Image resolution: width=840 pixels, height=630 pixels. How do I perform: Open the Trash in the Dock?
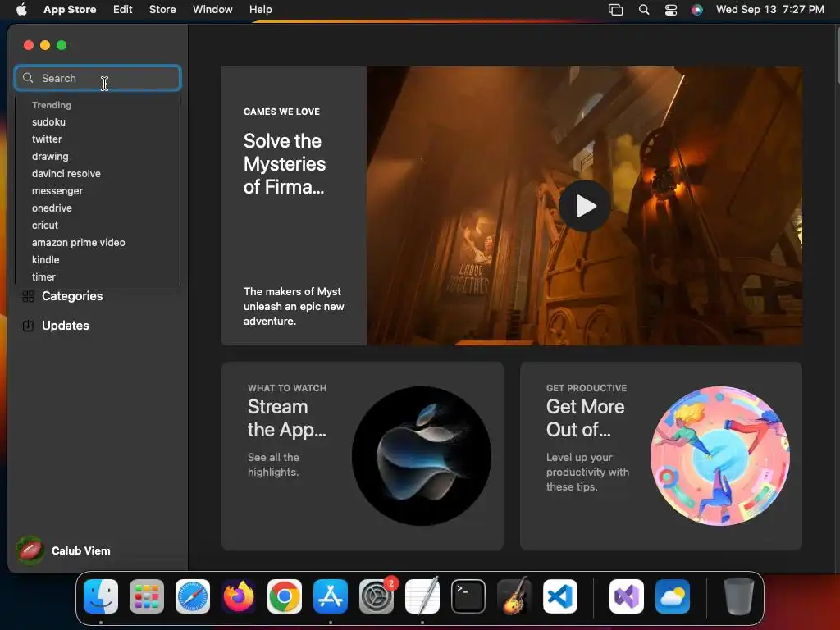click(739, 596)
